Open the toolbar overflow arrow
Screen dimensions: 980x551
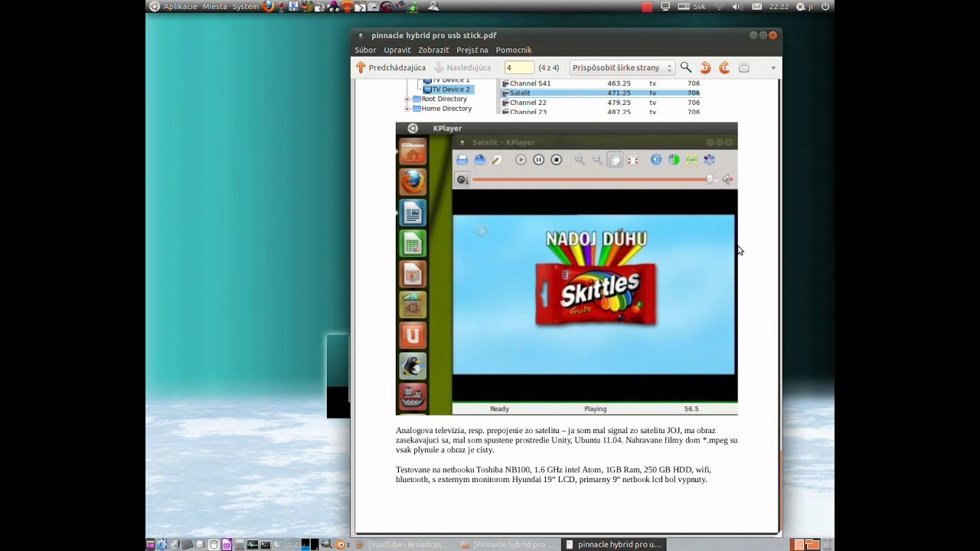(773, 67)
